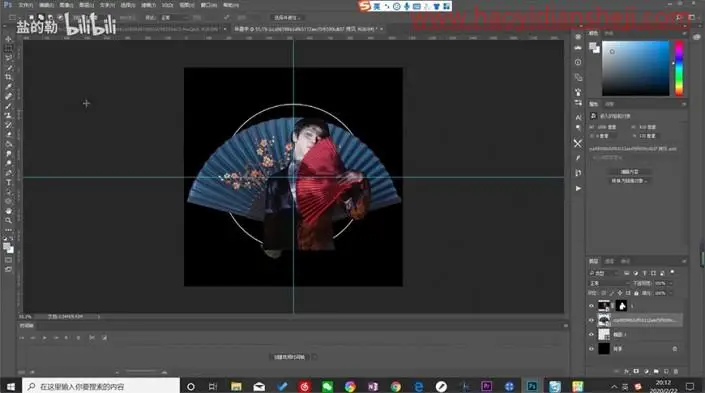Screen dimensions: 705x393
Task: Toggle Lock position in Layers panel
Action: (x=620, y=293)
